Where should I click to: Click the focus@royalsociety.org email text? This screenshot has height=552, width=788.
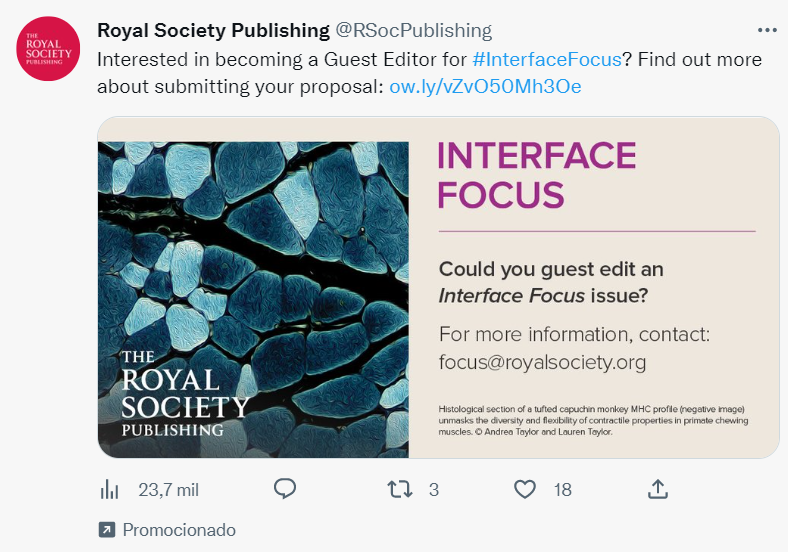click(542, 362)
